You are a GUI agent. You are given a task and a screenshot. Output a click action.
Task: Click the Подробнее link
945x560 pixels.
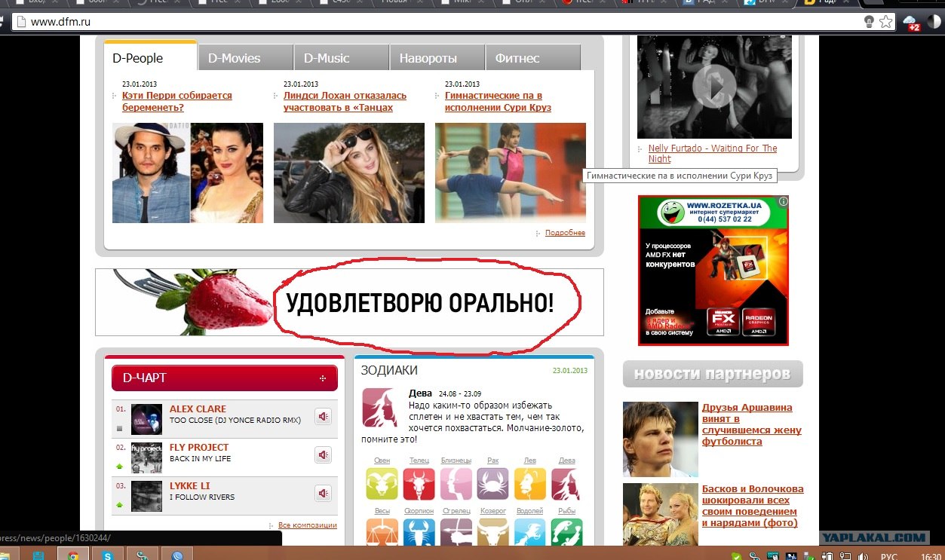565,233
